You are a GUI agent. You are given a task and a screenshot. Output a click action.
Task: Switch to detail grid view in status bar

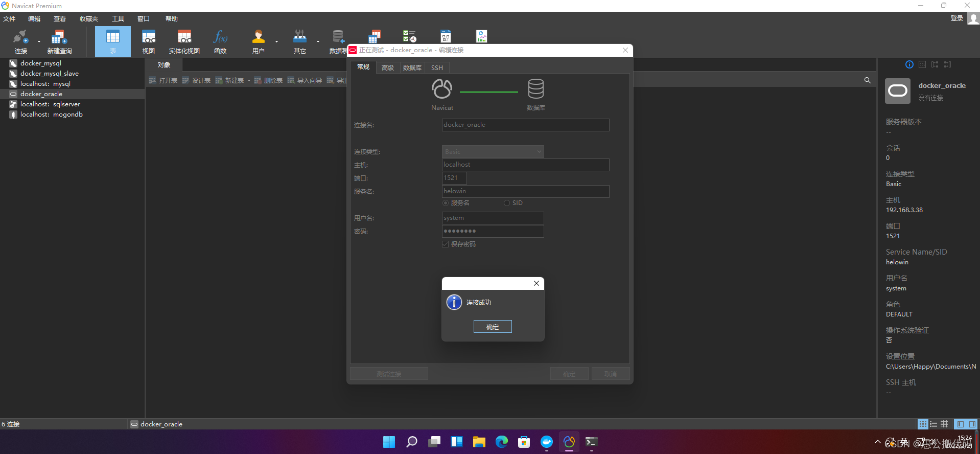944,424
